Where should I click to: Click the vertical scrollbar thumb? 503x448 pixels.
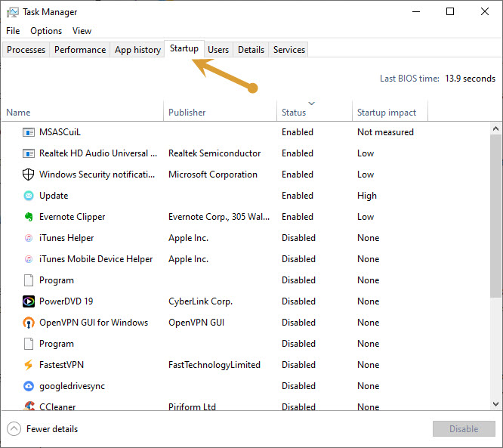tap(495, 216)
